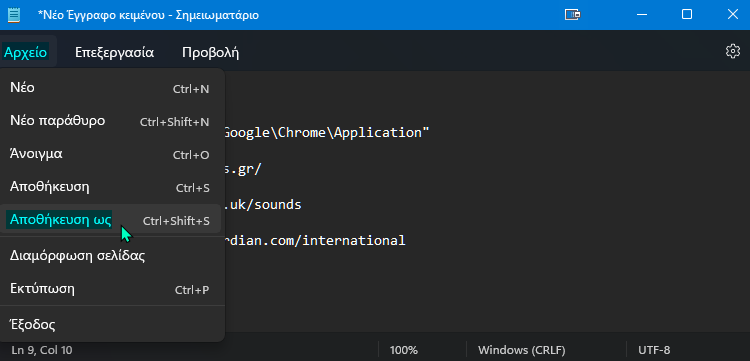This screenshot has height=361, width=750.
Task: Open the Επεξεργασία menu
Action: coord(114,52)
